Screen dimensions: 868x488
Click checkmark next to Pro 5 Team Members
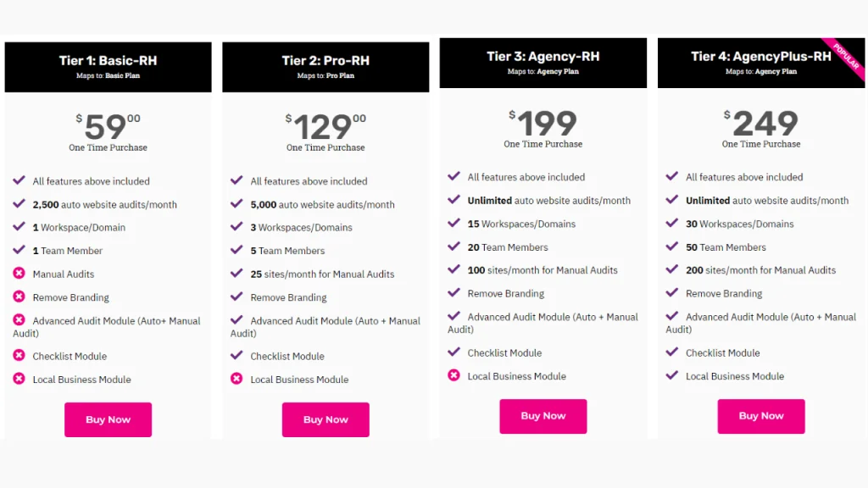point(236,250)
